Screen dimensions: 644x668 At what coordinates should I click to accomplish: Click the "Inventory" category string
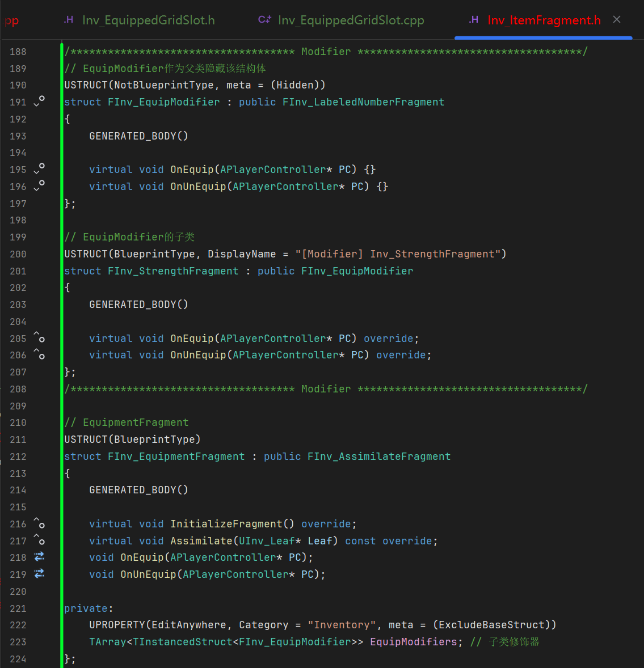(x=342, y=624)
